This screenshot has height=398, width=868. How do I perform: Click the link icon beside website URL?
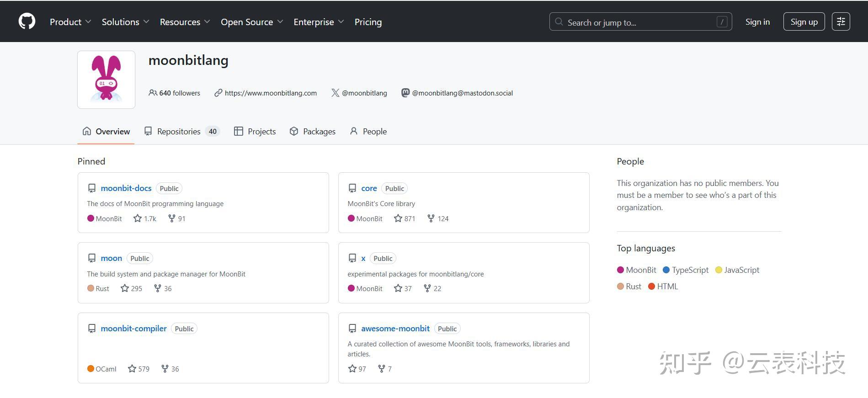click(218, 93)
